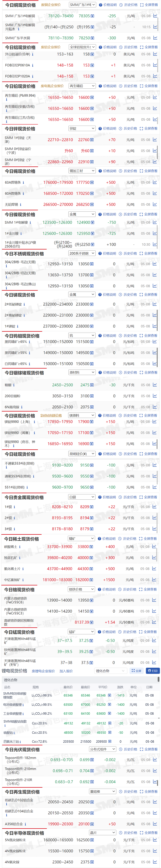This screenshot has width=161, height=868.
Task: Open trend chart for 无铅焊锡
Action: (x=155, y=204)
